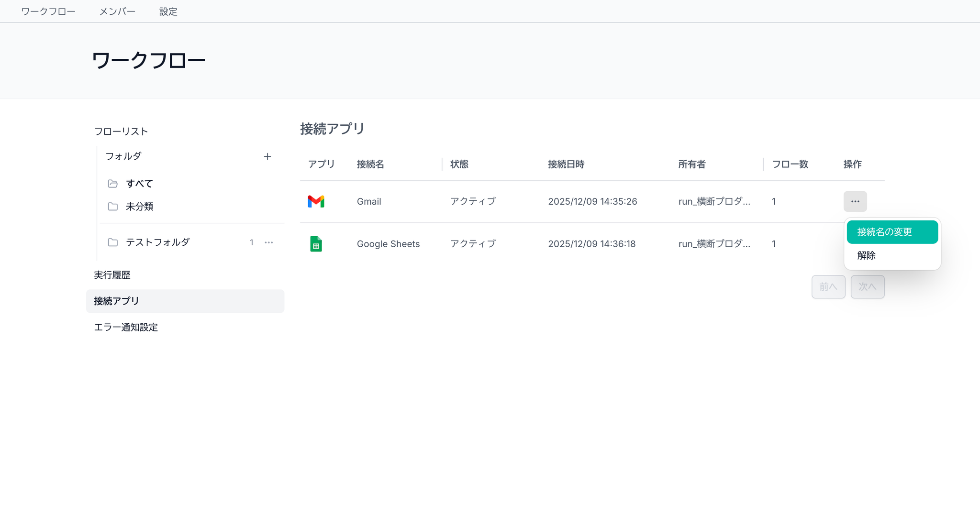Click the 接続日時 column header
This screenshot has height=515, width=980.
(566, 164)
